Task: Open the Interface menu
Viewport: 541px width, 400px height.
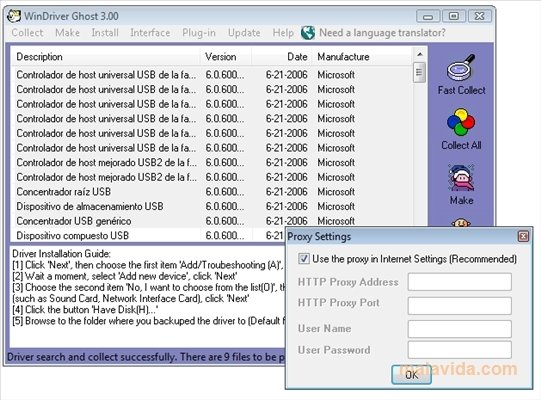Action: 150,33
